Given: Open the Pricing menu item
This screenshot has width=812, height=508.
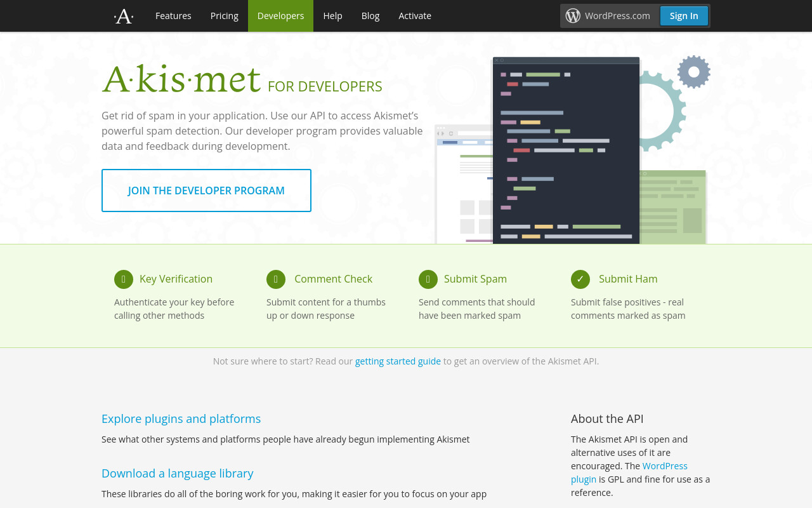Looking at the screenshot, I should (x=225, y=16).
